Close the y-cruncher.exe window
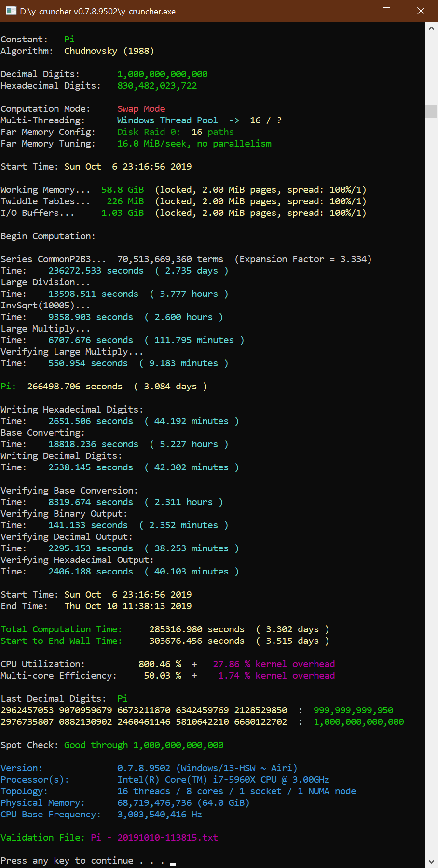 point(421,11)
